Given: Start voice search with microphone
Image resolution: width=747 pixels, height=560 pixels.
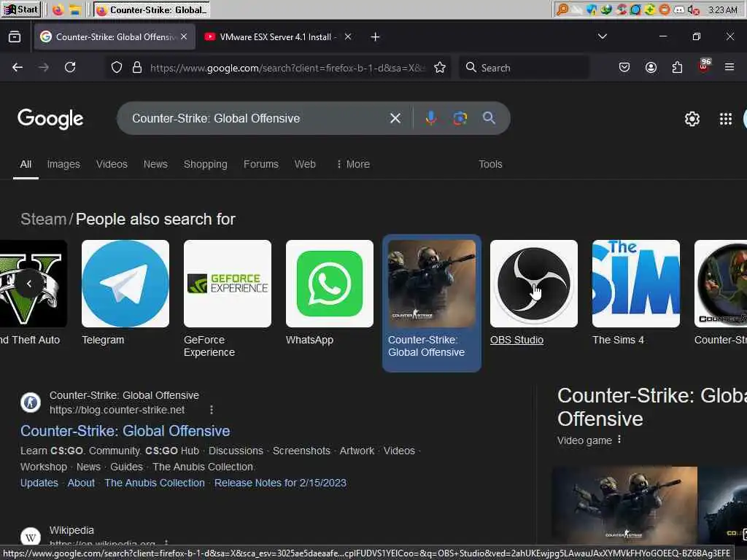Looking at the screenshot, I should (430, 118).
